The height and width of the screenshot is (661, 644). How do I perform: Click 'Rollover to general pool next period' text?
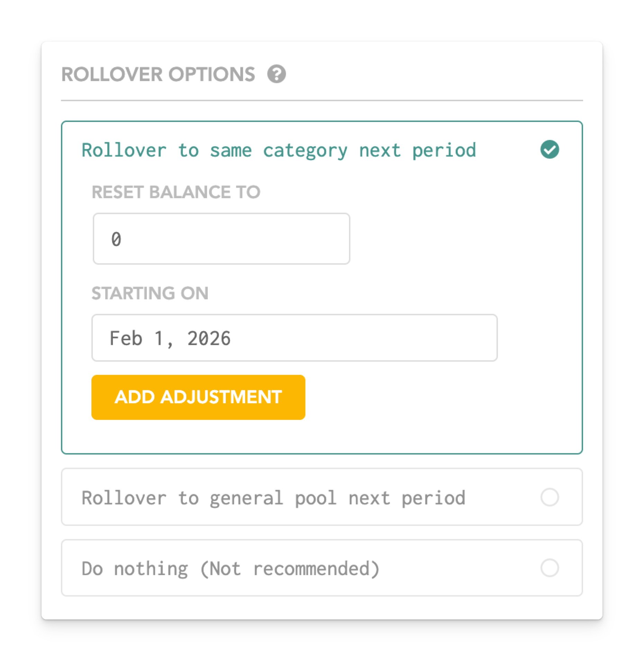coord(273,498)
